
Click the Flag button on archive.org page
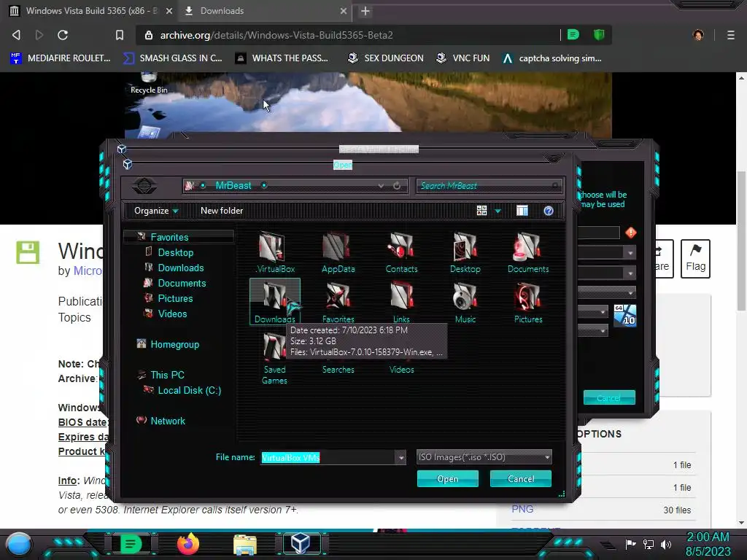(x=695, y=259)
